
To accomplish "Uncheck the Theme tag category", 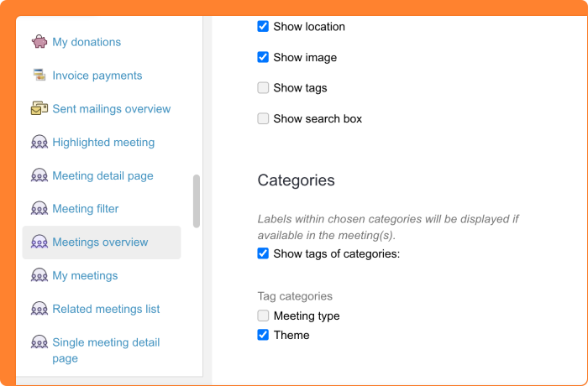I will click(x=263, y=335).
